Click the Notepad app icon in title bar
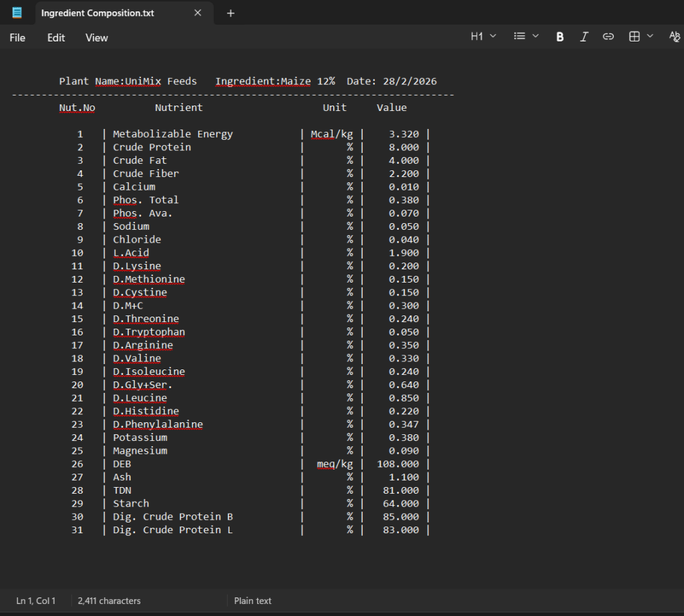Image resolution: width=684 pixels, height=616 pixels. pos(17,13)
